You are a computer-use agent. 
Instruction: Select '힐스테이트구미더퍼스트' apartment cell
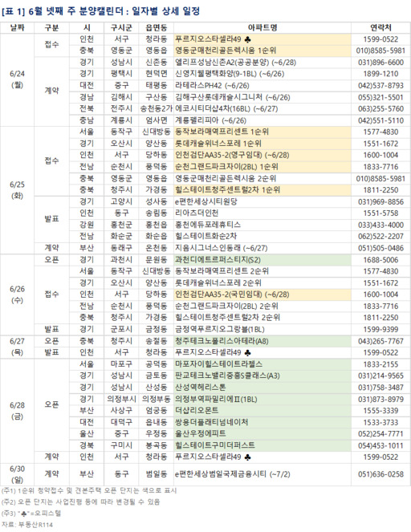(262, 445)
